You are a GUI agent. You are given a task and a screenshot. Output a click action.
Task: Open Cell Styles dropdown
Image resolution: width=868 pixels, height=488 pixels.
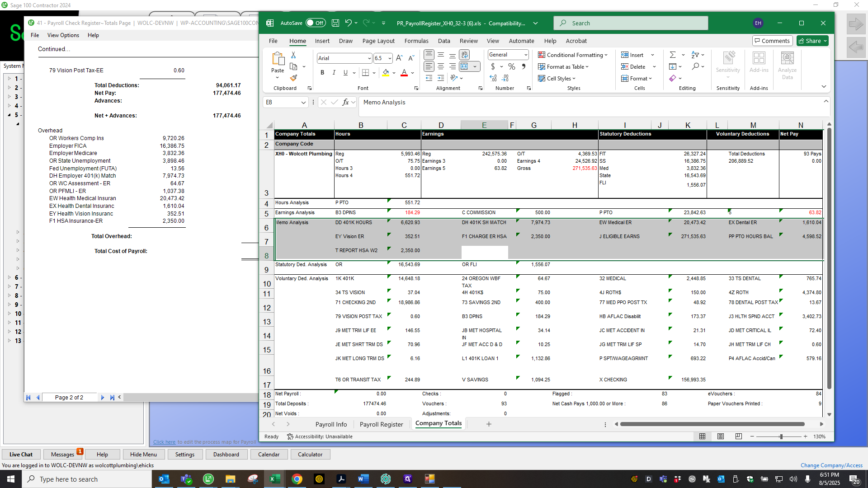pos(557,78)
